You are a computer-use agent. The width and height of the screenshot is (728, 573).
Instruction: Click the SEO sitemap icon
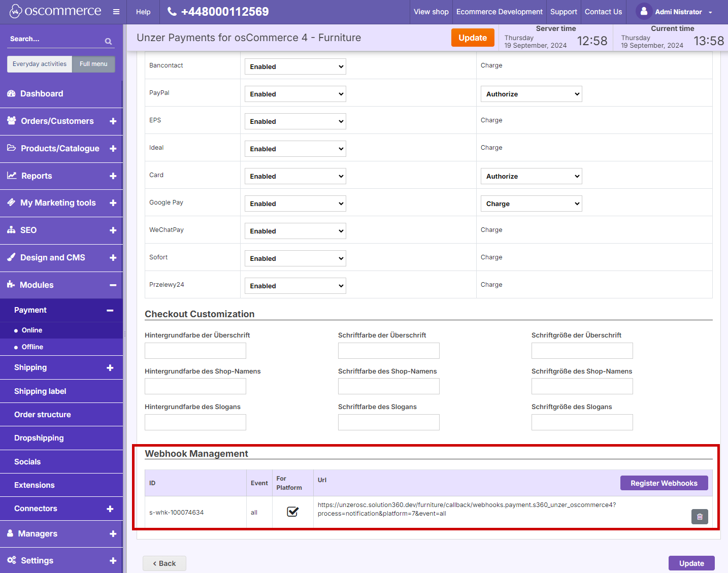click(x=11, y=230)
